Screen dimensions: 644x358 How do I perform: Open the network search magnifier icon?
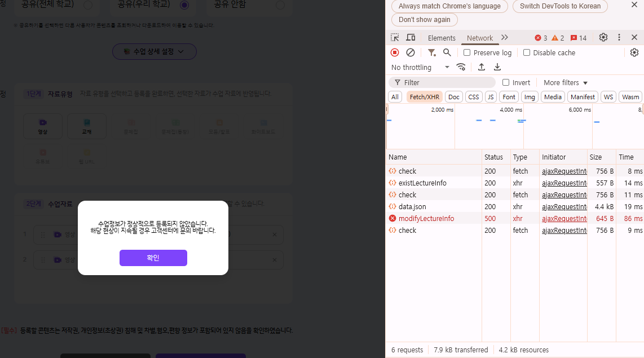point(447,52)
